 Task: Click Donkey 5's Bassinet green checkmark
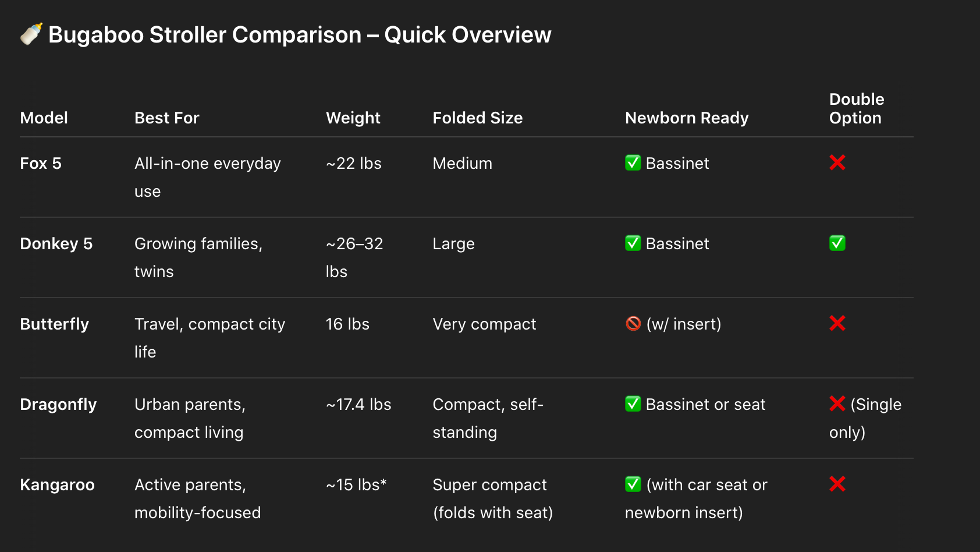(x=633, y=243)
